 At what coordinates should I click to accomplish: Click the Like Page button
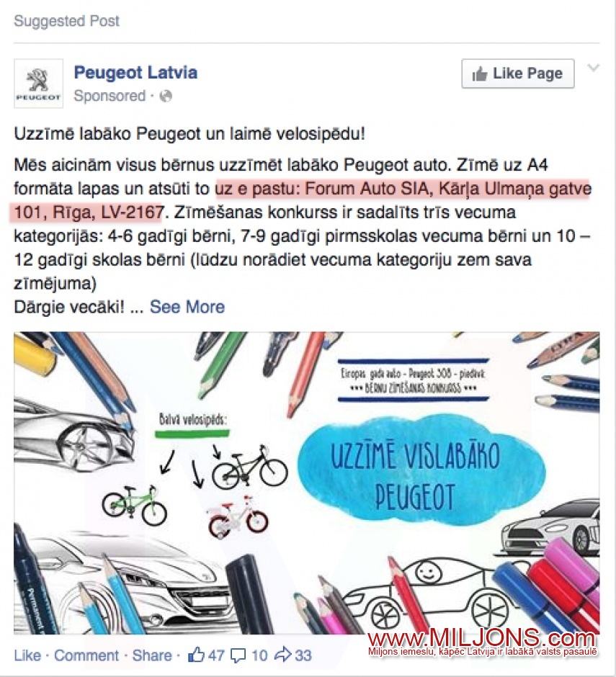[x=517, y=74]
